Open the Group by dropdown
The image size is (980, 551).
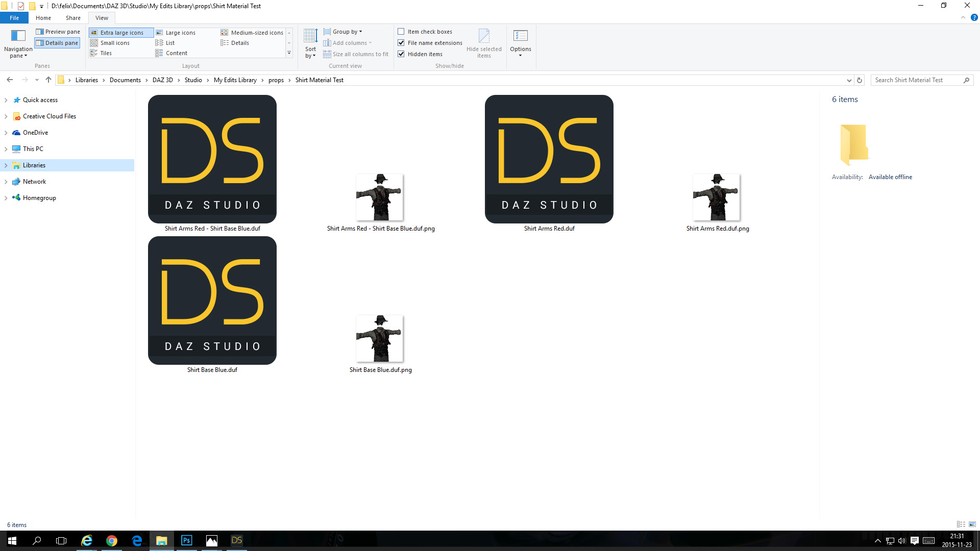pyautogui.click(x=347, y=32)
